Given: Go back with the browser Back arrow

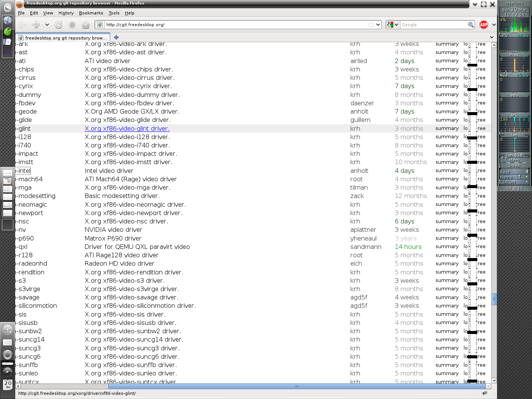Looking at the screenshot, I should 22,25.
